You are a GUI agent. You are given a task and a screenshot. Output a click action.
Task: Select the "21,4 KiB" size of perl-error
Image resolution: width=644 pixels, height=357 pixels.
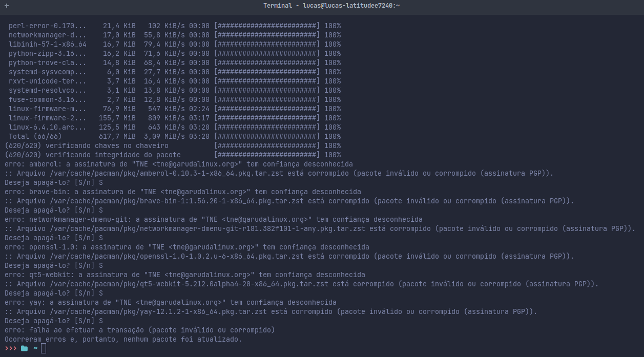point(119,26)
